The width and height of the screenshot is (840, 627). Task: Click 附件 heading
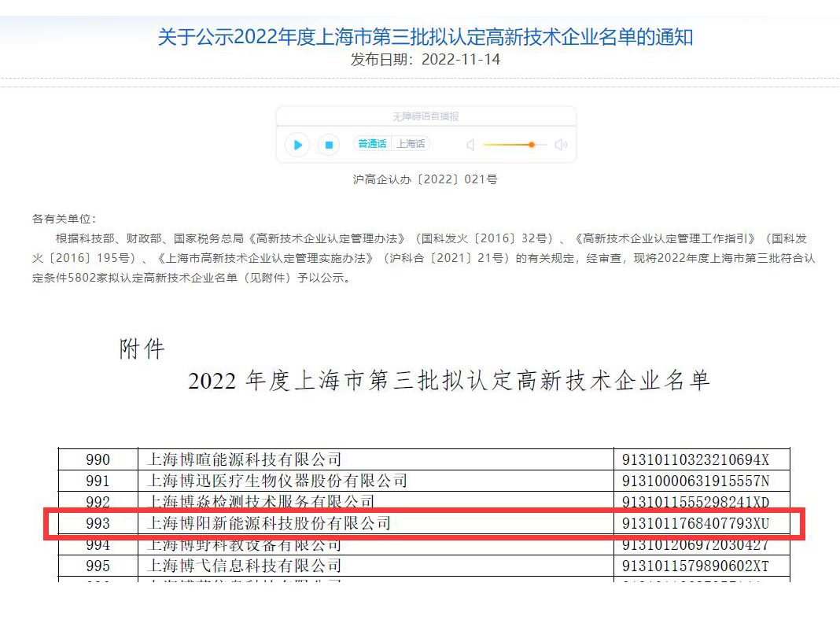point(142,349)
